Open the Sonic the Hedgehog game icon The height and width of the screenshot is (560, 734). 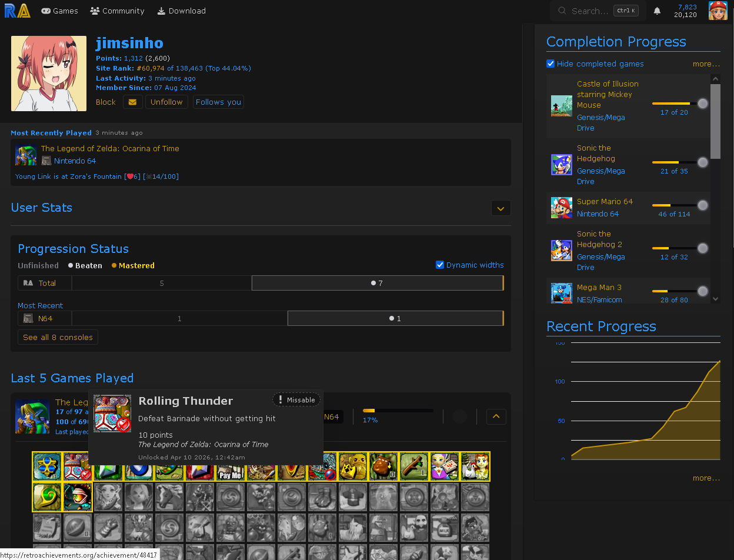(x=561, y=165)
